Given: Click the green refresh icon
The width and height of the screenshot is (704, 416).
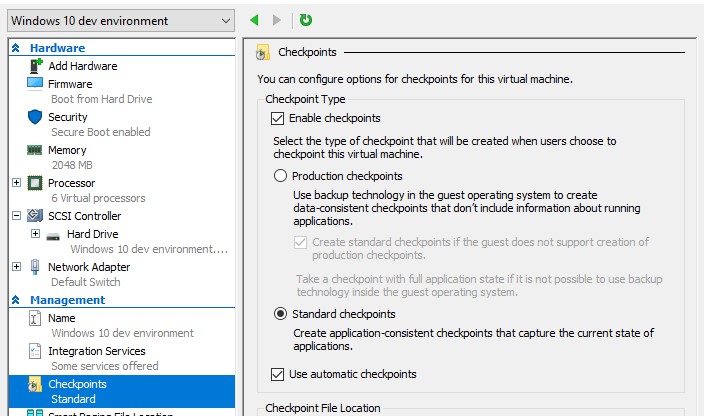Looking at the screenshot, I should click(306, 20).
